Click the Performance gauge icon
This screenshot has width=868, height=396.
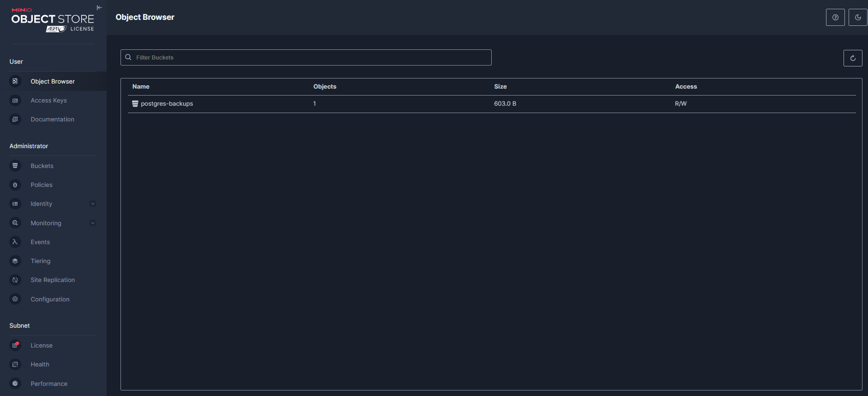point(15,384)
